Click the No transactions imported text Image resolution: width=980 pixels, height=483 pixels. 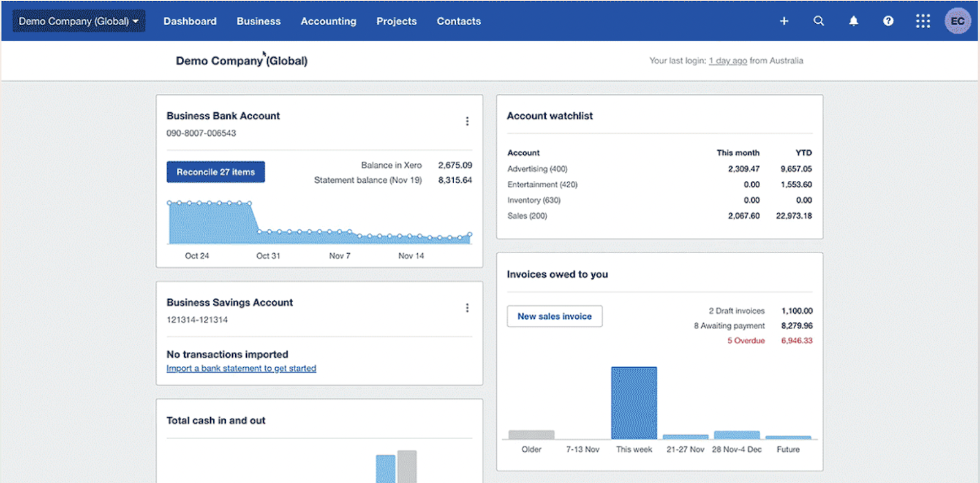click(227, 354)
